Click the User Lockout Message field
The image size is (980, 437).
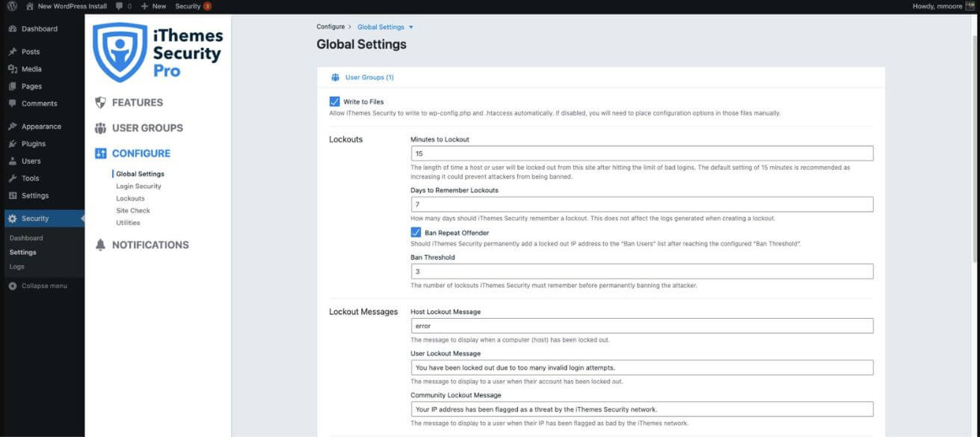pos(642,367)
